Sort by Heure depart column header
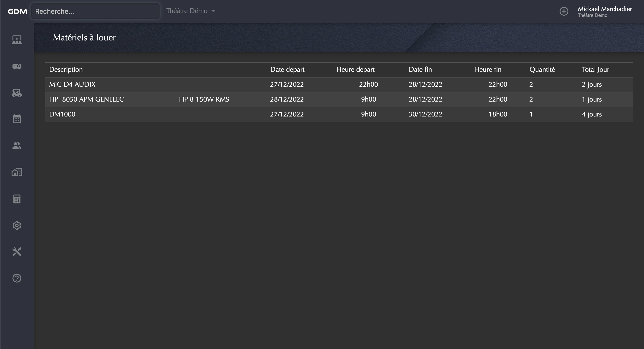This screenshot has height=349, width=644. tap(355, 69)
